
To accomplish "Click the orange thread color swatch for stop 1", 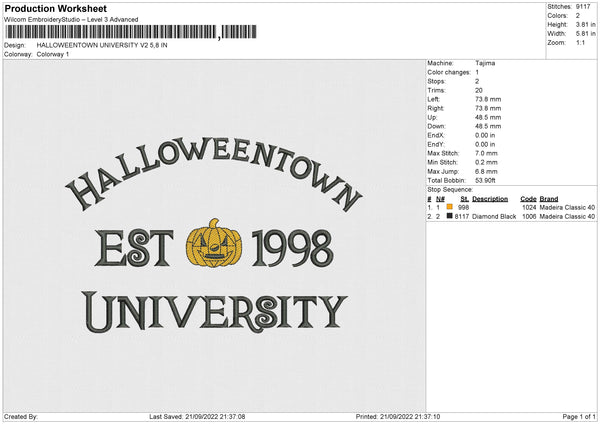I will pyautogui.click(x=450, y=207).
